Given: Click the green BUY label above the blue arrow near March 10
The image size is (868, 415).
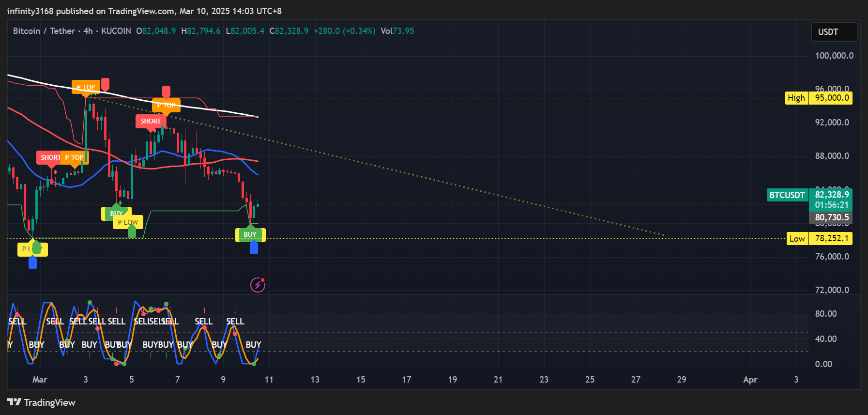Looking at the screenshot, I should pos(250,234).
